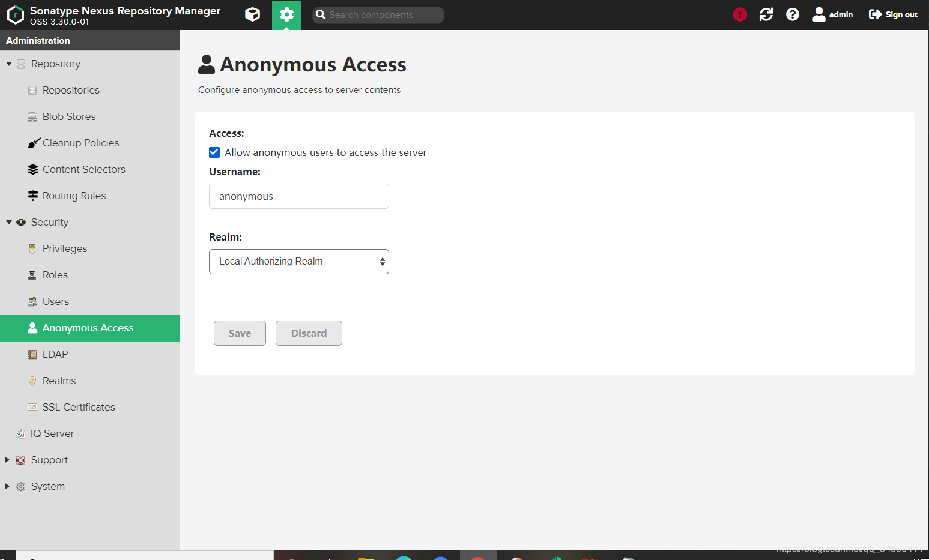Click the System gear icon in sidebar
The height and width of the screenshot is (560, 929).
click(21, 486)
